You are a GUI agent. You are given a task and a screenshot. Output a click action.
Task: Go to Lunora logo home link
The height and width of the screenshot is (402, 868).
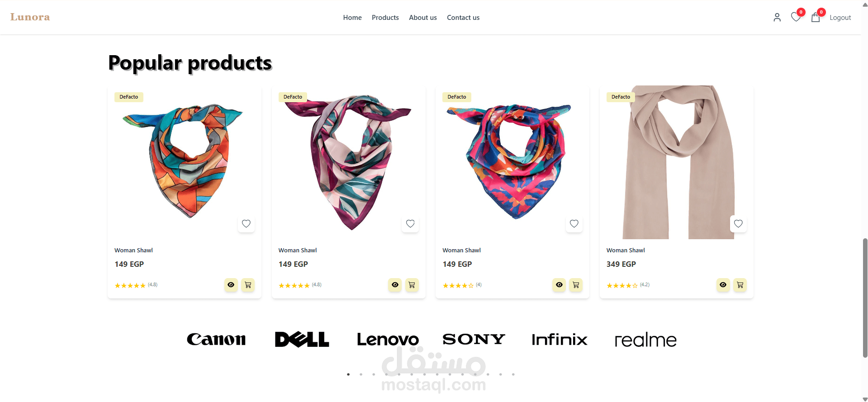pyautogui.click(x=30, y=17)
